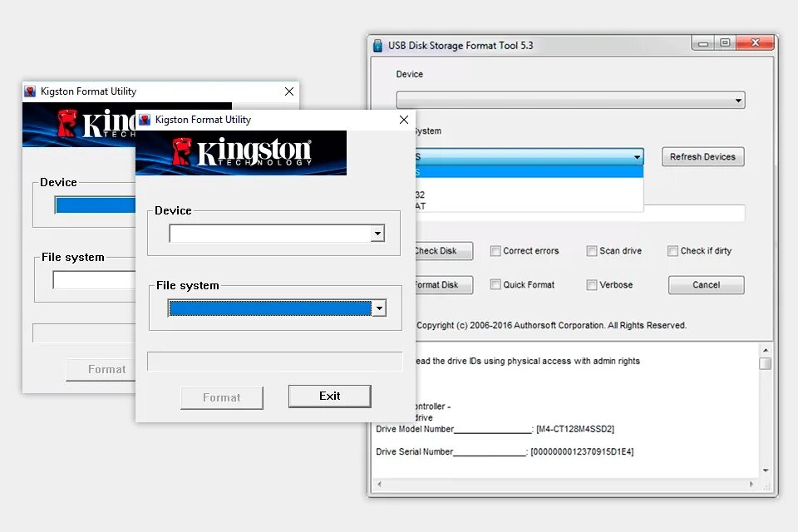Close the front Kigston Format Utility window
798x532 pixels.
(404, 120)
